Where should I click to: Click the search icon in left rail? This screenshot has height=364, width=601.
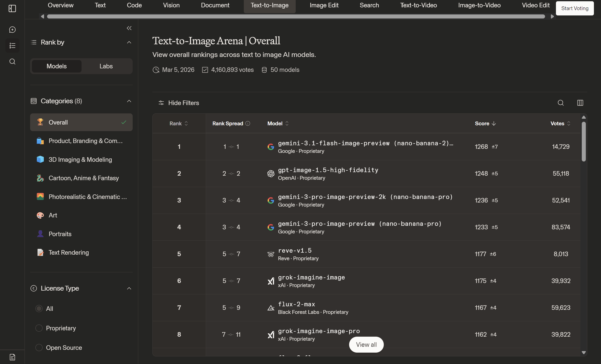click(x=12, y=62)
